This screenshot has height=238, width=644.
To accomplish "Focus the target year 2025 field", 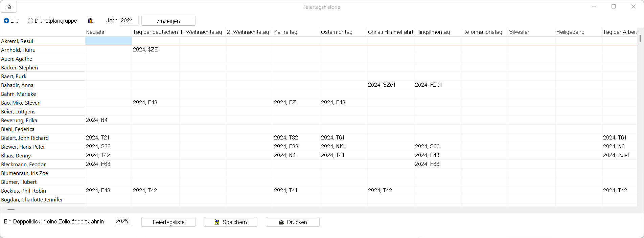I will coord(123,221).
